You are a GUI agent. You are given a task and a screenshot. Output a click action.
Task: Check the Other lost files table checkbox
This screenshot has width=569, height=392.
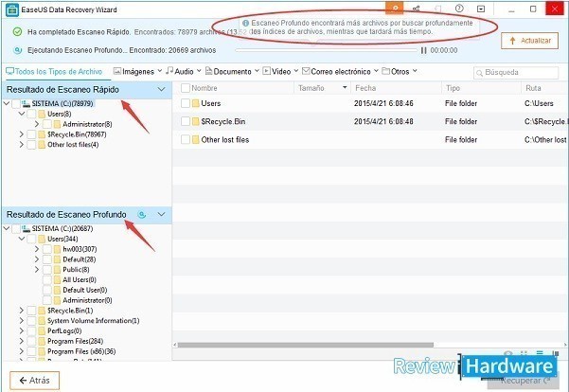(186, 140)
